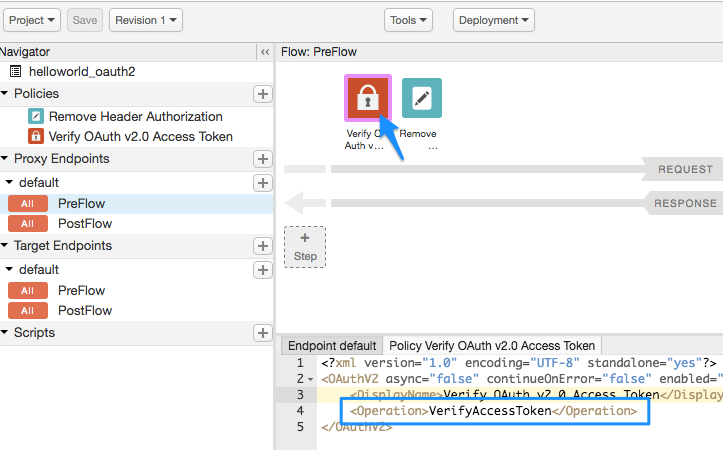The image size is (723, 450).
Task: Add a new Target Endpoint with plus
Action: click(263, 246)
